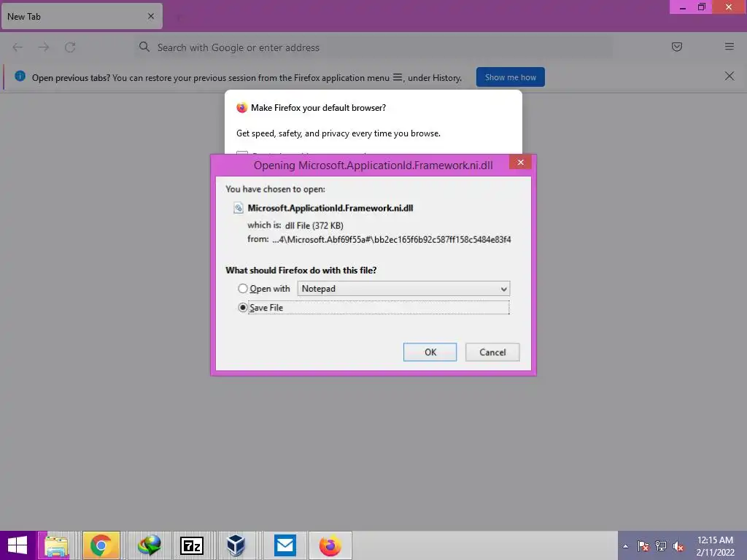This screenshot has width=747, height=560.
Task: Open the Windows Start button
Action: point(18,545)
